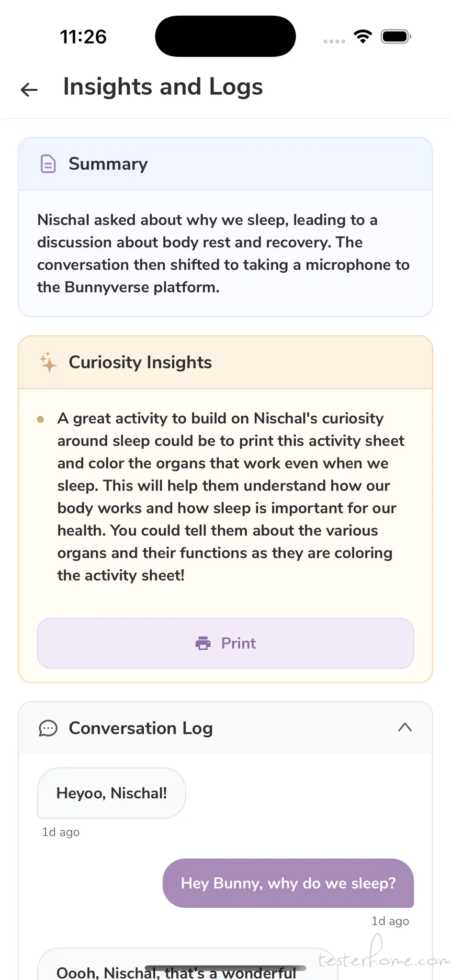Tap the 11:26 status bar clock
Image resolution: width=451 pixels, height=980 pixels.
pos(83,37)
